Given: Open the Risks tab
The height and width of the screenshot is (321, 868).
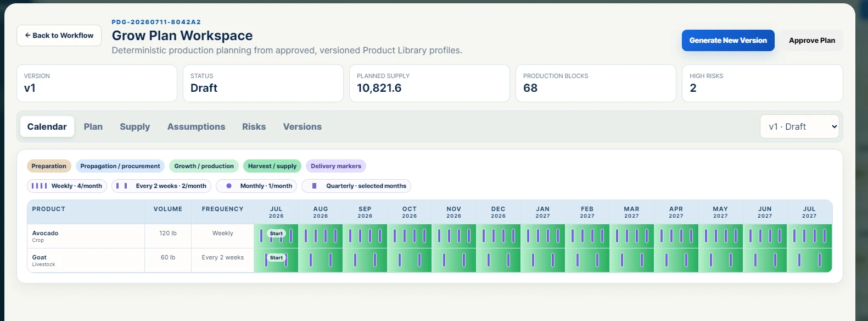Looking at the screenshot, I should (x=254, y=126).
